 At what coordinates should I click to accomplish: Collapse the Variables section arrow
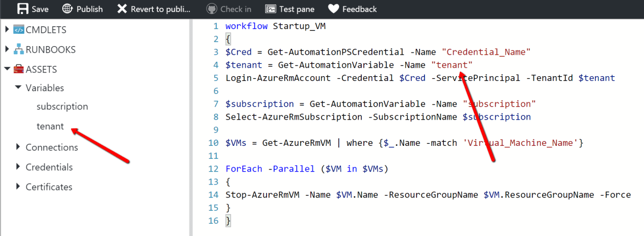18,87
